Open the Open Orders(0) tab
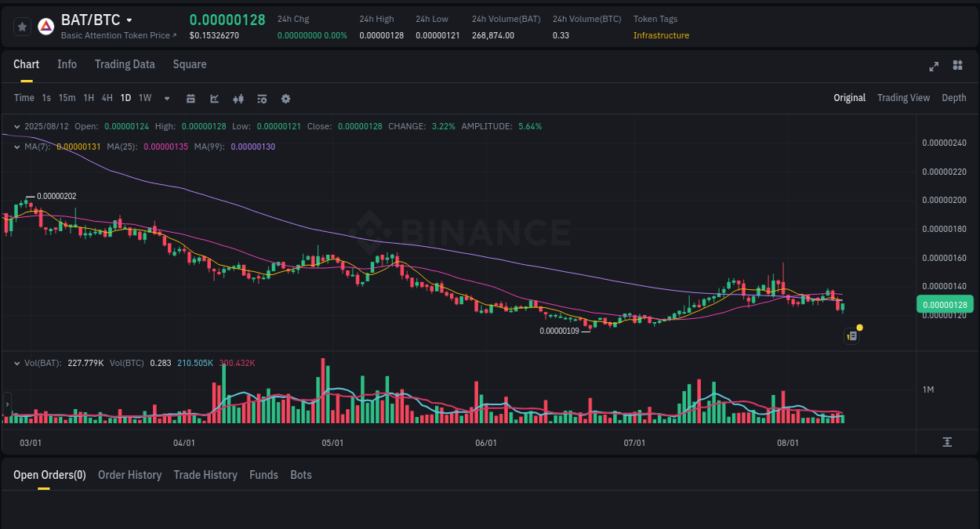Image resolution: width=980 pixels, height=529 pixels. (49, 475)
